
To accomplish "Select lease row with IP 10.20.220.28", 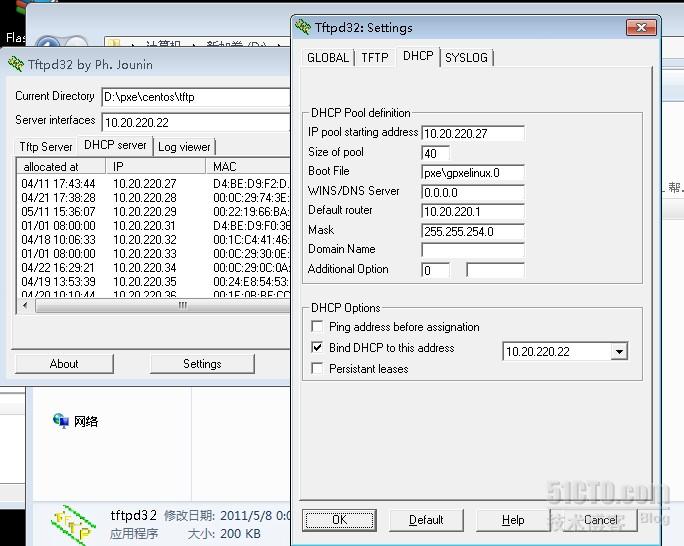I will pyautogui.click(x=154, y=198).
